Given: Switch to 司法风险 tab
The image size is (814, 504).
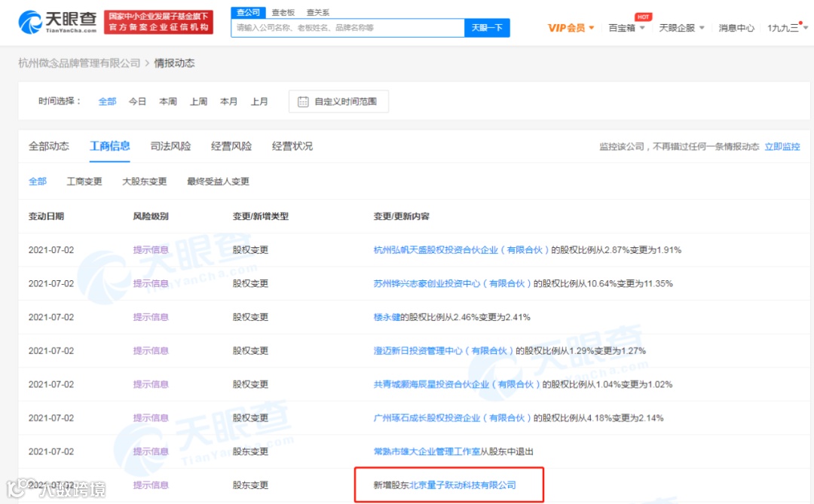Looking at the screenshot, I should (170, 146).
